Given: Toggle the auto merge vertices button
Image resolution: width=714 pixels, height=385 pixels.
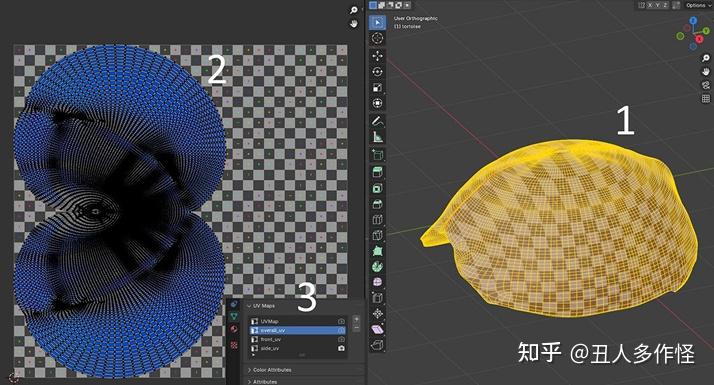Looking at the screenshot, I should (x=676, y=5).
